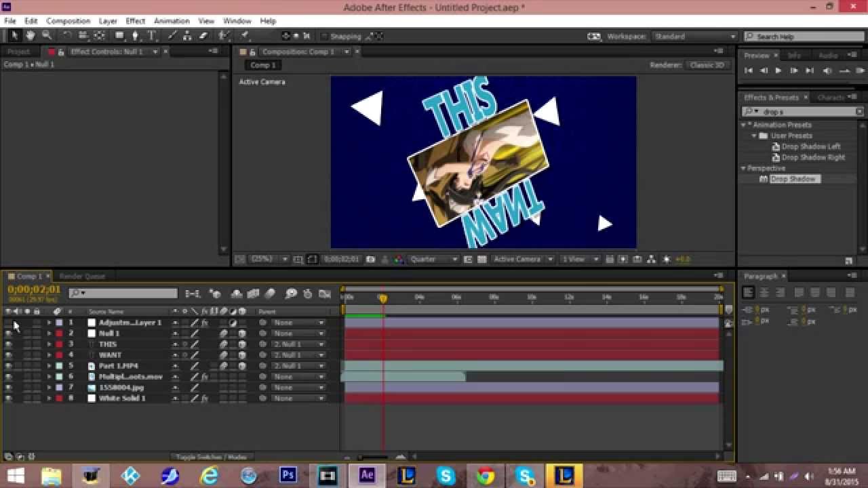The image size is (868, 488).
Task: Toggle transparency grid icon in viewer
Action: click(x=481, y=259)
